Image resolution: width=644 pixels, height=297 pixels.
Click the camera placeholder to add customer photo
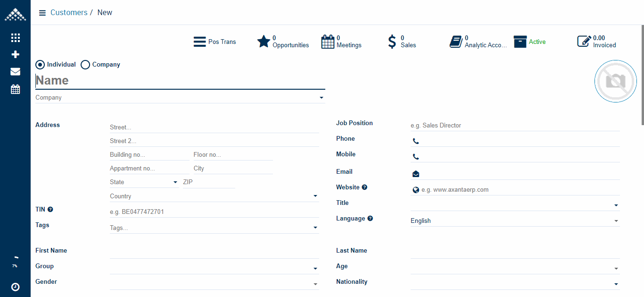(615, 81)
